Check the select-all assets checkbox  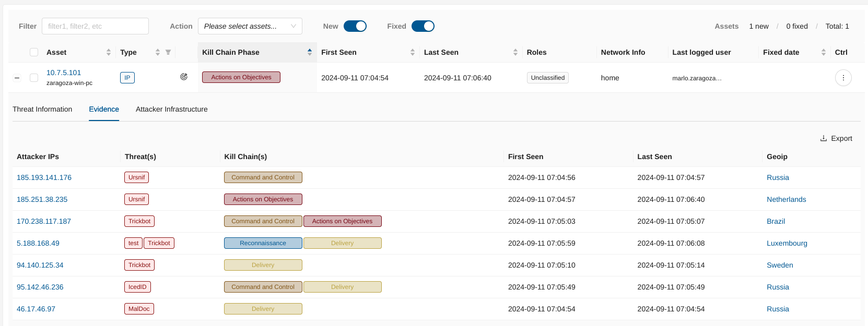[34, 52]
